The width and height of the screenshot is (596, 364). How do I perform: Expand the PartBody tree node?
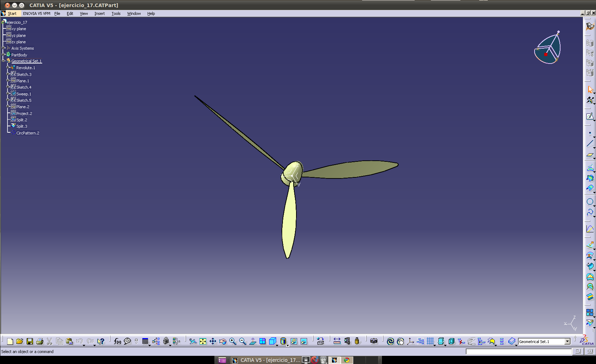[4, 54]
